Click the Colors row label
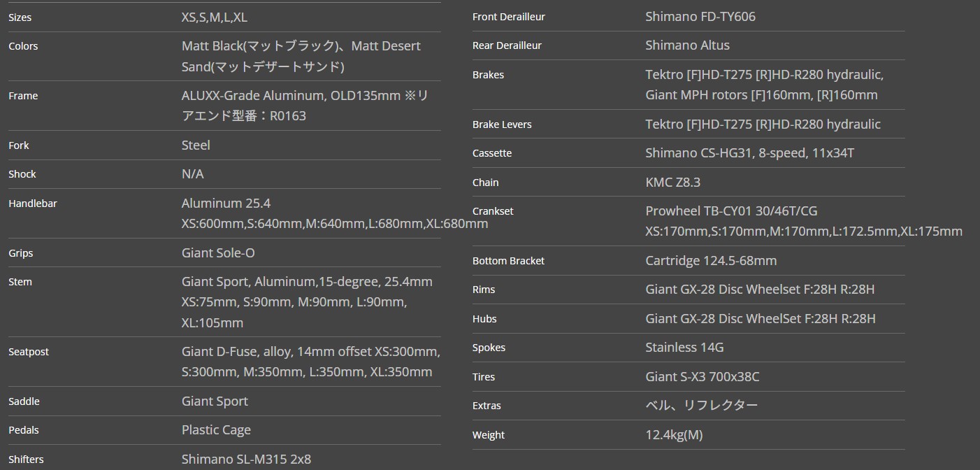980x470 pixels. tap(23, 46)
